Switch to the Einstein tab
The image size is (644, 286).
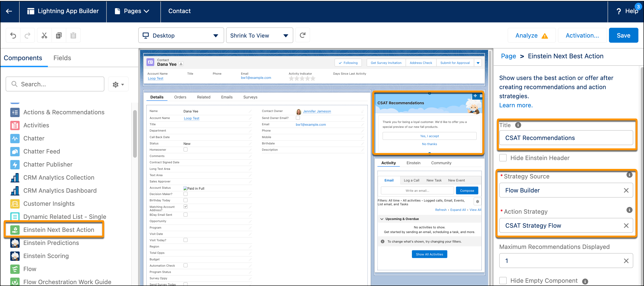[413, 163]
